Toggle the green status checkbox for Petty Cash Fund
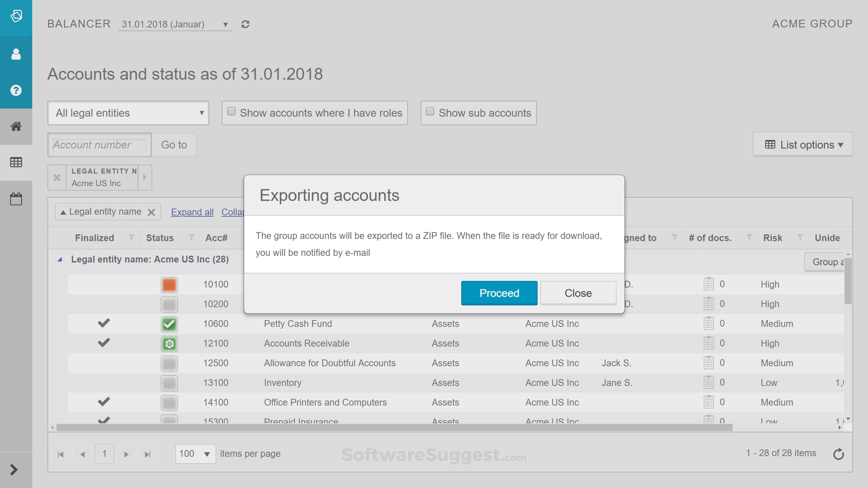This screenshot has height=488, width=868. pyautogui.click(x=169, y=324)
